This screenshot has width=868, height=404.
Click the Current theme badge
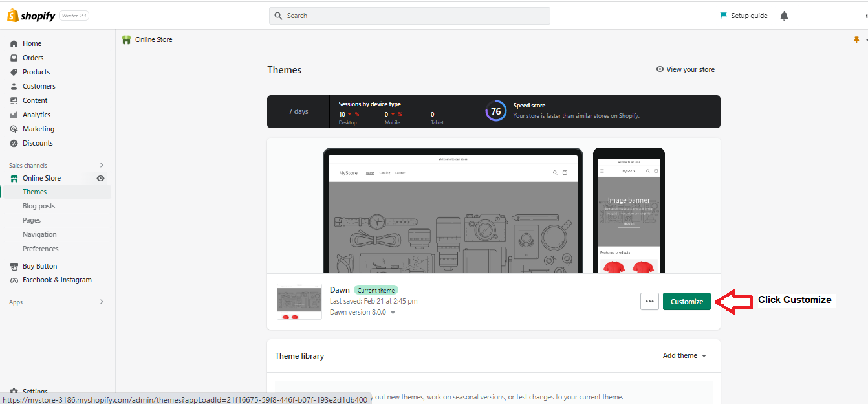(x=376, y=290)
